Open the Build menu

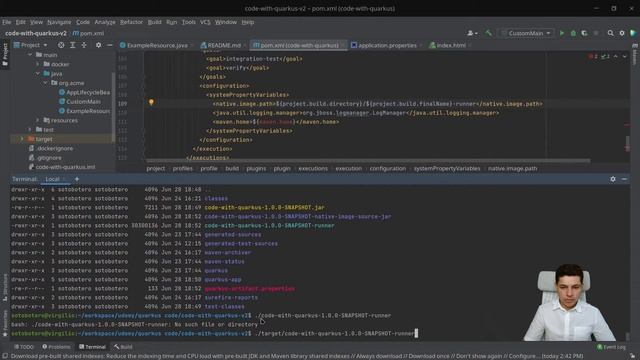click(x=154, y=22)
